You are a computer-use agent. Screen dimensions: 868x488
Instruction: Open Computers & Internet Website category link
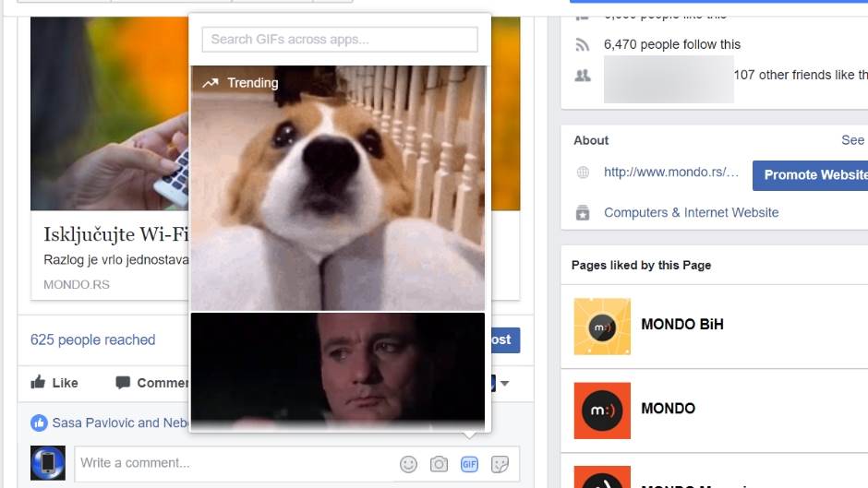coord(691,212)
